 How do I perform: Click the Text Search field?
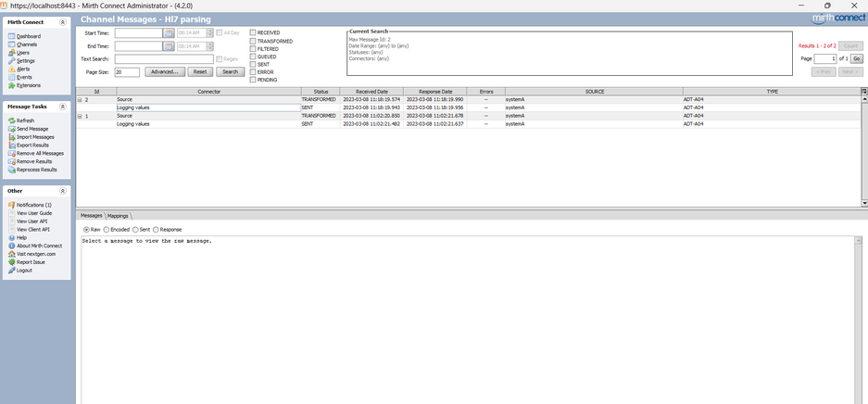(164, 58)
